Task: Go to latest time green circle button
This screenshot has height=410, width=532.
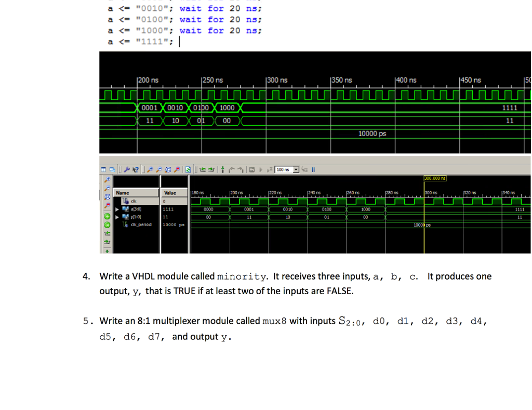Action: 107,224
